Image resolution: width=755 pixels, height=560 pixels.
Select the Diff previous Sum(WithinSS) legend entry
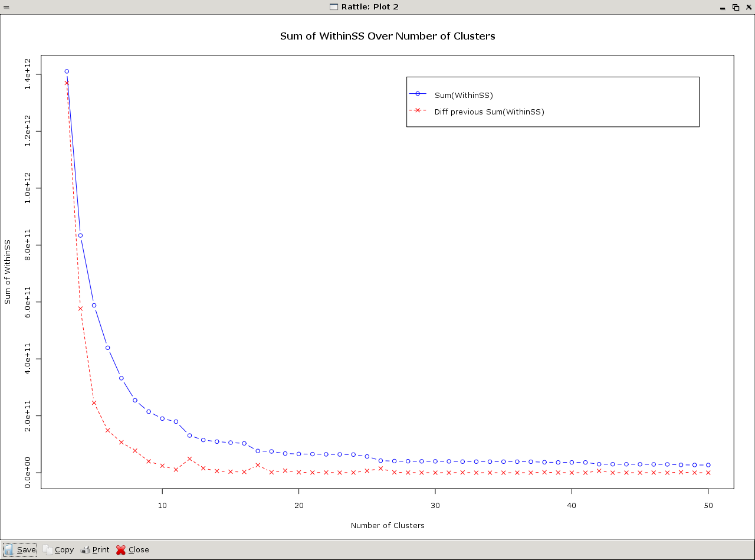[491, 112]
